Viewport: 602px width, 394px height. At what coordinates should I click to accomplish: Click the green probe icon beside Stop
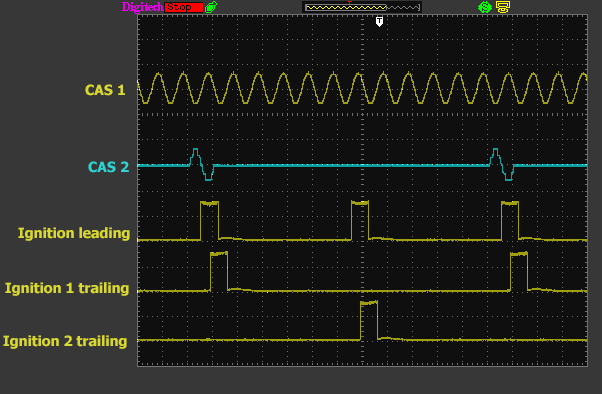[211, 7]
